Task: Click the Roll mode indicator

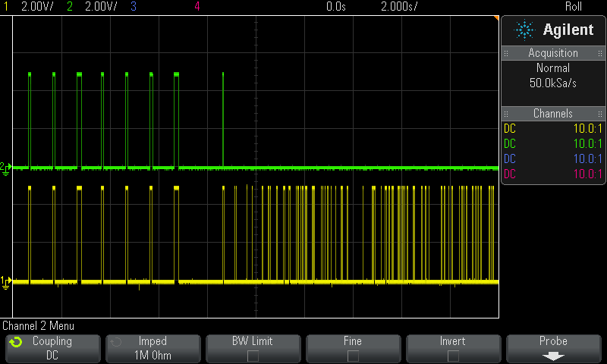Action: [x=574, y=6]
